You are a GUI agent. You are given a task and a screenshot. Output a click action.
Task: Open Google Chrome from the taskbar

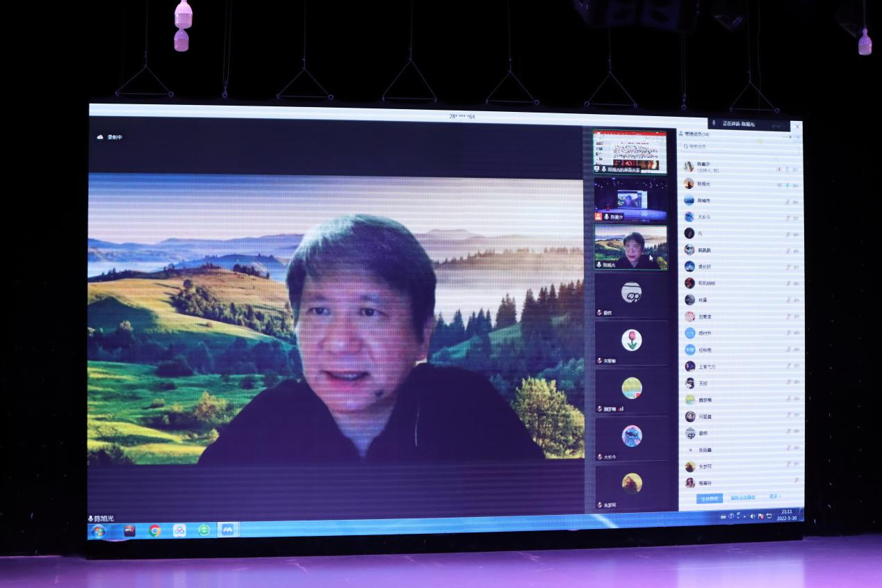click(x=154, y=530)
